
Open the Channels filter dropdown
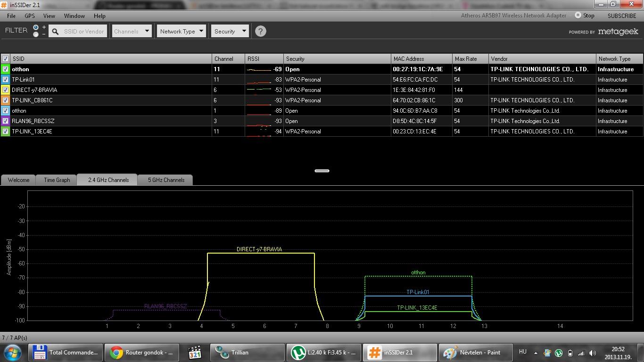(132, 31)
